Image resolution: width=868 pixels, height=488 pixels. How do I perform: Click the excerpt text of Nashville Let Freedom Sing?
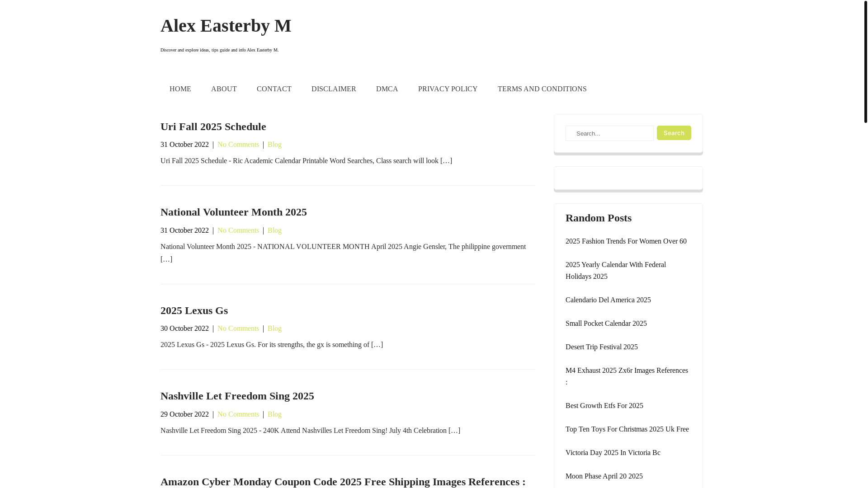click(x=310, y=431)
